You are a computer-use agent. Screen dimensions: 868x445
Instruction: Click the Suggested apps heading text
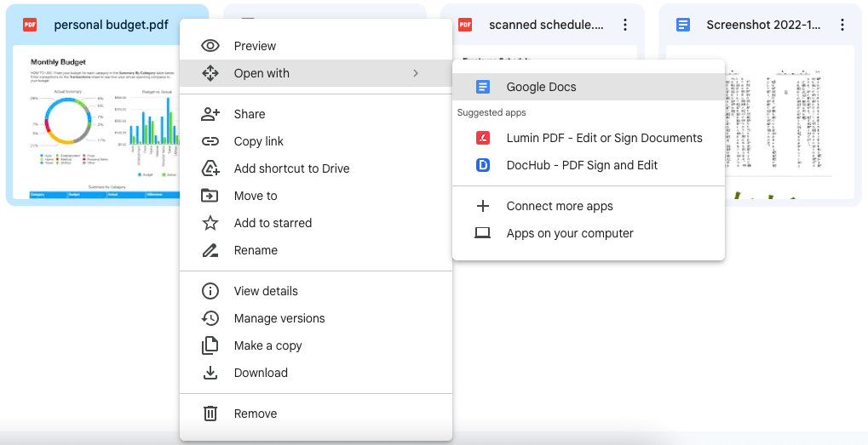coord(491,113)
